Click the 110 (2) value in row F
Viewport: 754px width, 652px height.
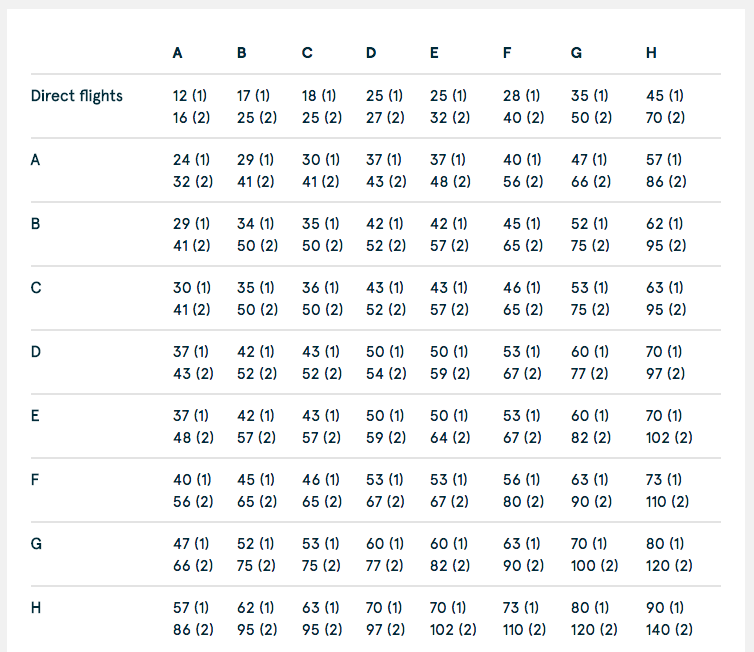pyautogui.click(x=667, y=502)
